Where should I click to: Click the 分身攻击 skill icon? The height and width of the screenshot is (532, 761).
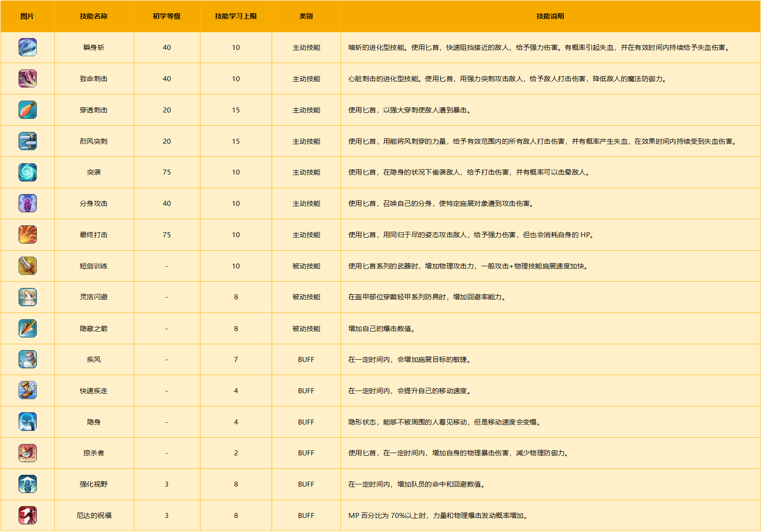point(28,204)
